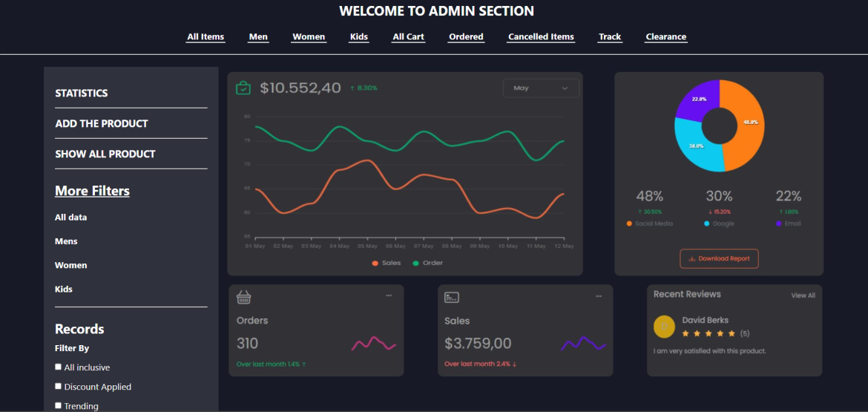
Task: Click the orange Sales legend dot
Action: tap(375, 264)
